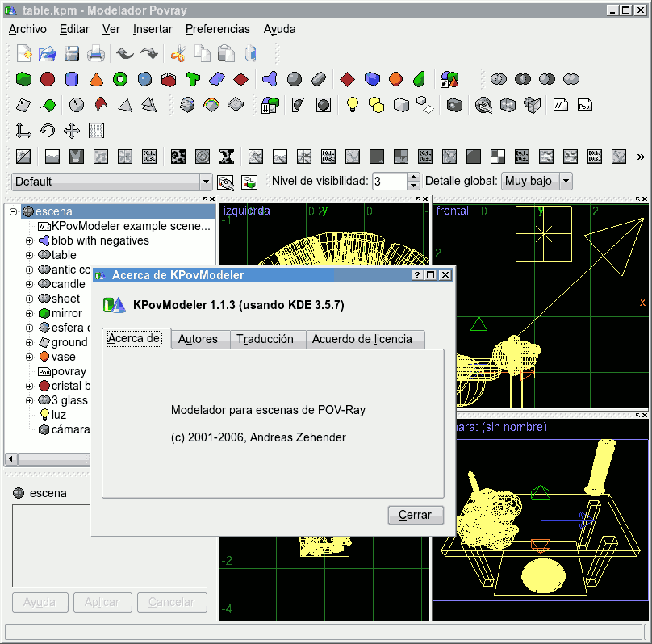Insert a blue cylinder primitive
652x644 pixels.
point(72,79)
